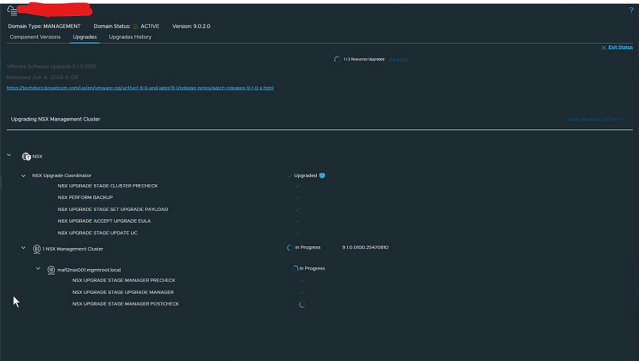Click the NSX Upgrade Coordinator label
Image resolution: width=639 pixels, height=361 pixels.
coord(62,176)
